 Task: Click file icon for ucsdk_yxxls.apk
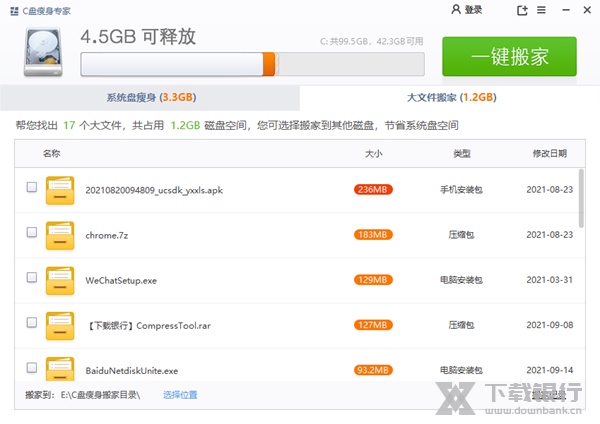pos(60,190)
